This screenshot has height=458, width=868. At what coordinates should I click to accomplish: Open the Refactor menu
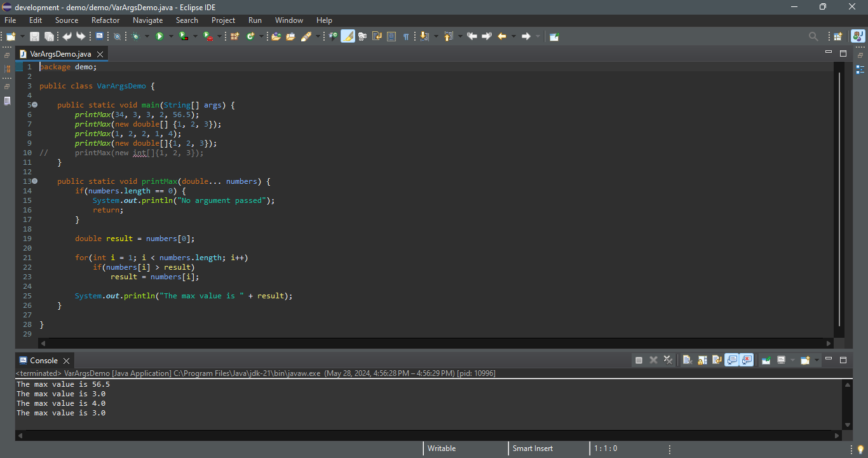coord(105,20)
